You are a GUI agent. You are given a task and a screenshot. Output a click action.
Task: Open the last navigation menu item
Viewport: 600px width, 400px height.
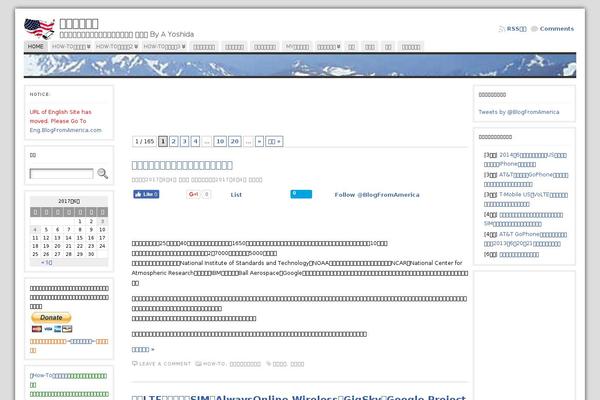[x=411, y=47]
